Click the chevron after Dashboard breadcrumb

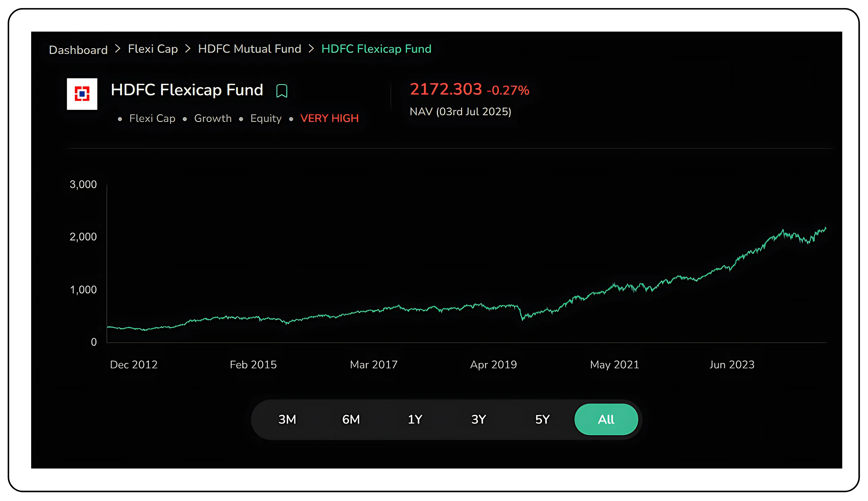[x=118, y=49]
